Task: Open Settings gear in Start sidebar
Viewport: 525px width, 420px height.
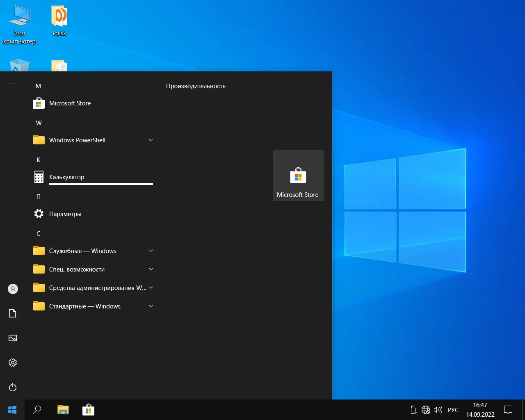Action: (x=13, y=363)
